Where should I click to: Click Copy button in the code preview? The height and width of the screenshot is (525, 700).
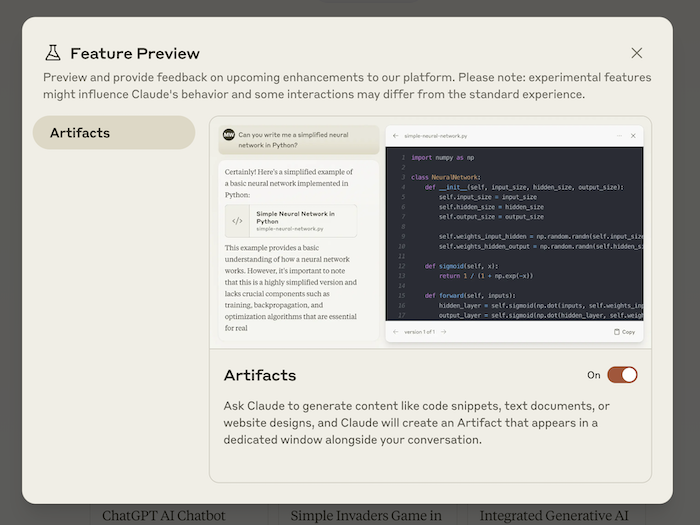(624, 331)
